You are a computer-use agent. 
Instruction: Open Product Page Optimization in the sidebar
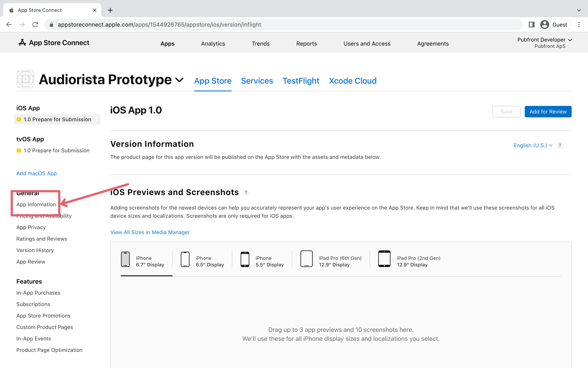[x=49, y=350]
